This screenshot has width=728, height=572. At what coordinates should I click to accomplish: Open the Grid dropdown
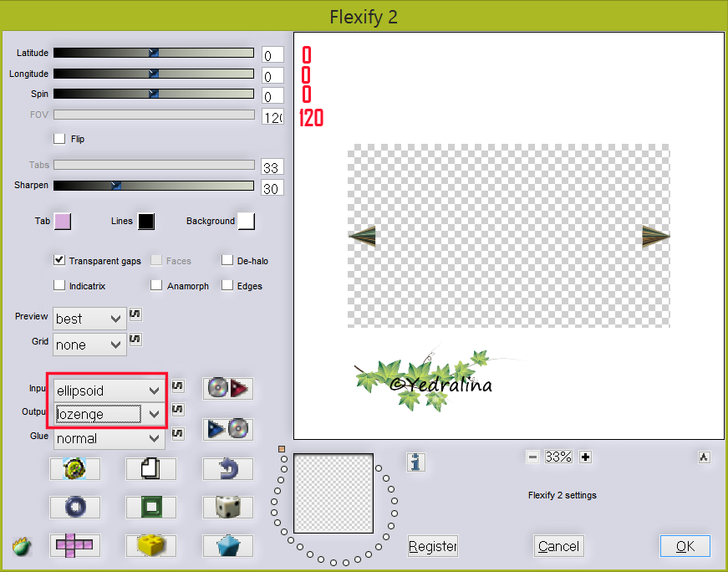tap(89, 345)
